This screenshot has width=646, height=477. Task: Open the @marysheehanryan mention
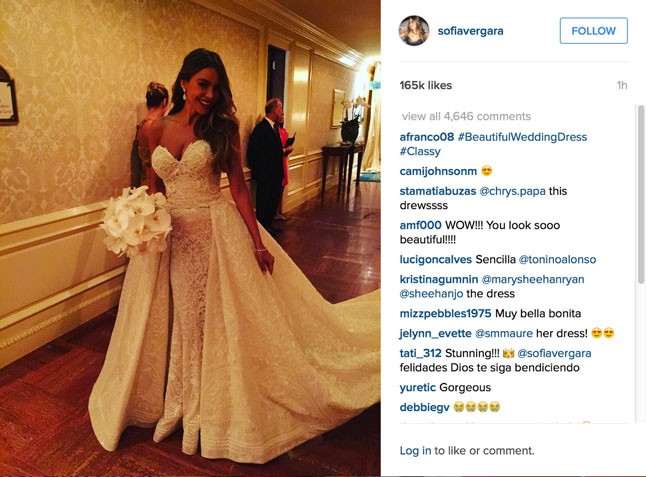click(x=533, y=279)
